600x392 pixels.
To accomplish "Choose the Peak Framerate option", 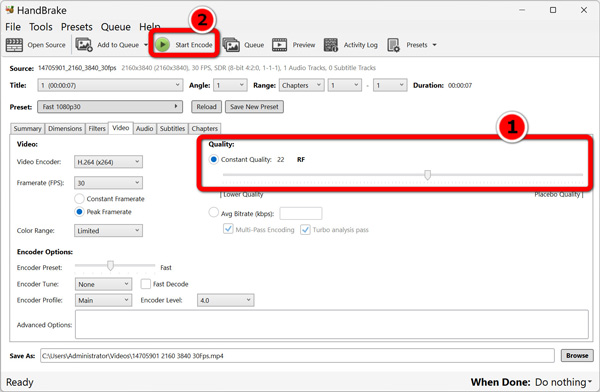I will (79, 212).
